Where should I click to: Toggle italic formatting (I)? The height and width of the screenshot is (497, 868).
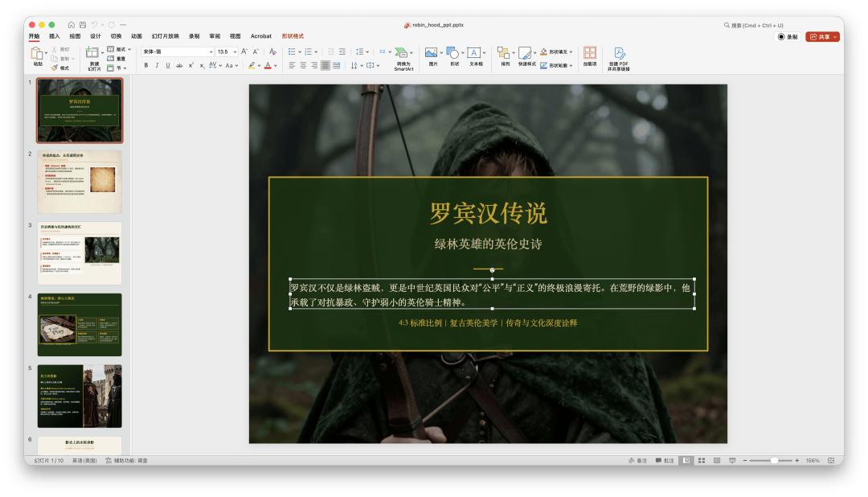pyautogui.click(x=157, y=66)
